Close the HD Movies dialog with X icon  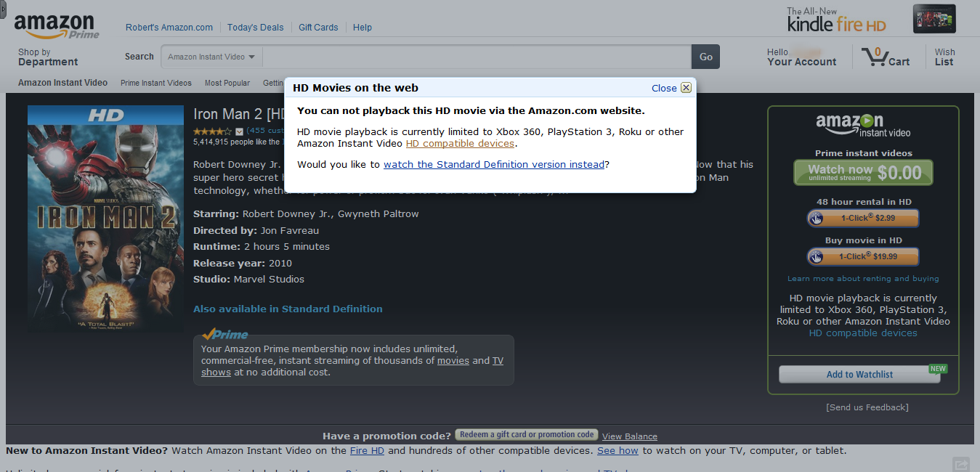click(x=686, y=88)
